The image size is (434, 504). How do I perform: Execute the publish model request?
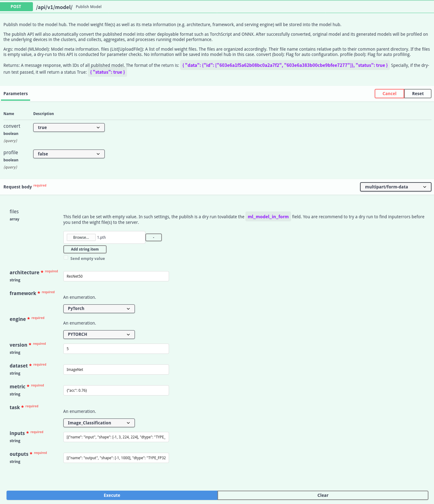[112, 495]
